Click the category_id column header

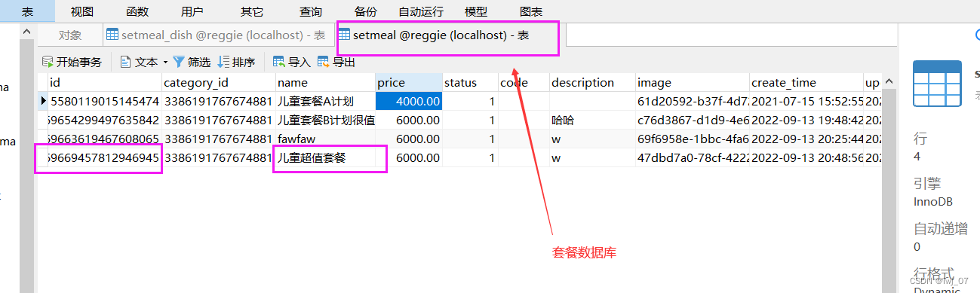(218, 83)
